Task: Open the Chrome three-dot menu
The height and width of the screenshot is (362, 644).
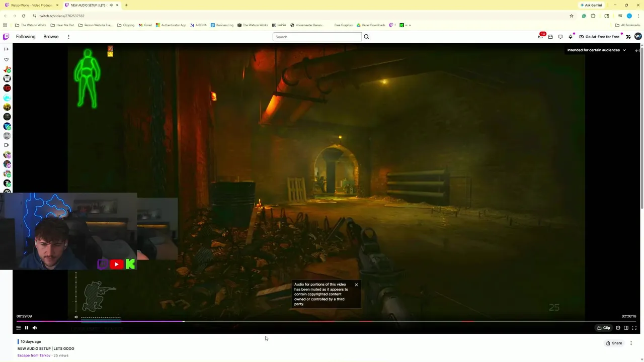Action: 638,16
